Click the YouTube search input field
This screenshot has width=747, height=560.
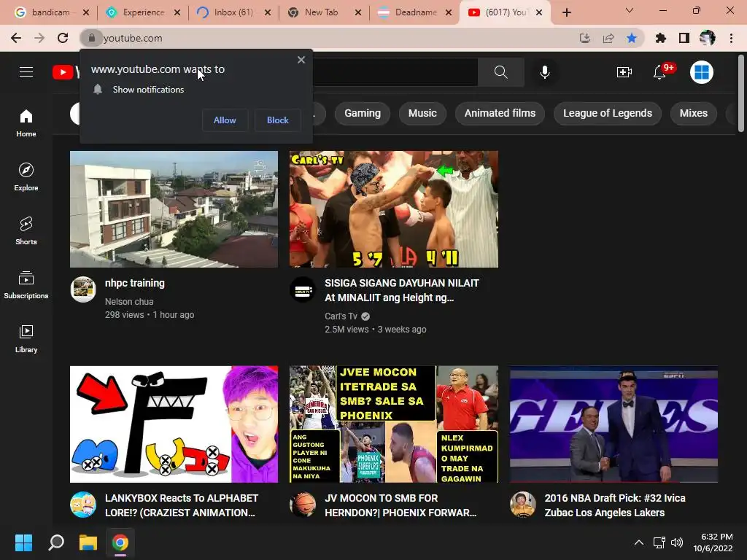(x=395, y=72)
